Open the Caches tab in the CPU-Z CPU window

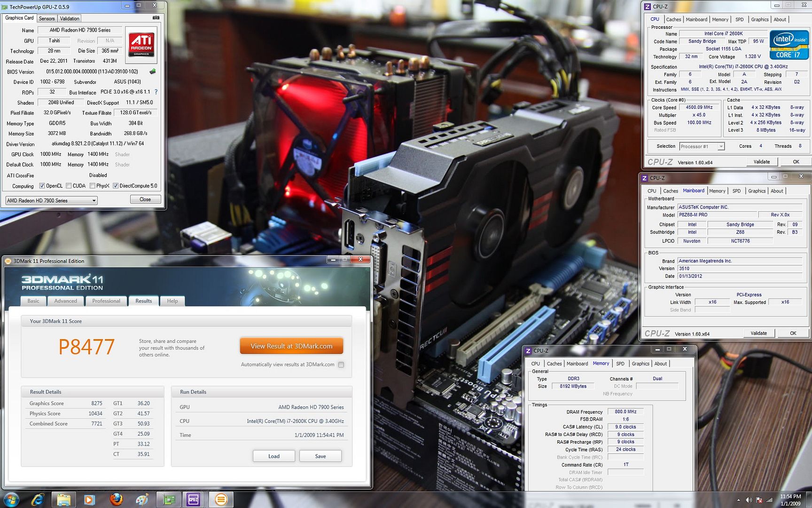click(673, 19)
